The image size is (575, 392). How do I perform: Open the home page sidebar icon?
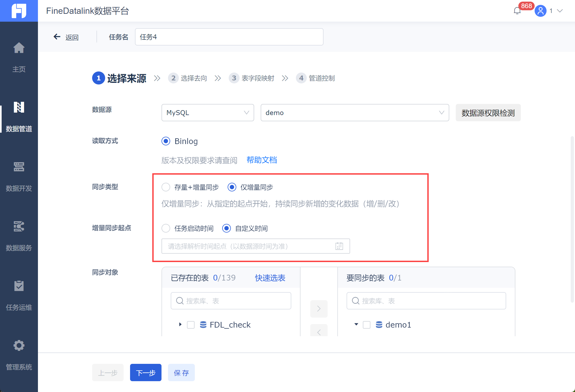click(x=19, y=48)
